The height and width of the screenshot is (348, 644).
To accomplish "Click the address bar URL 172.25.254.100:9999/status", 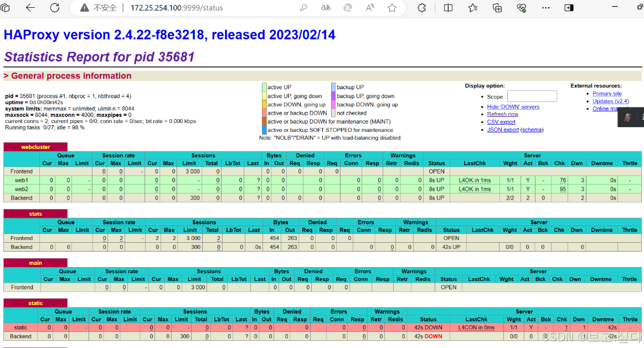I will tap(177, 8).
